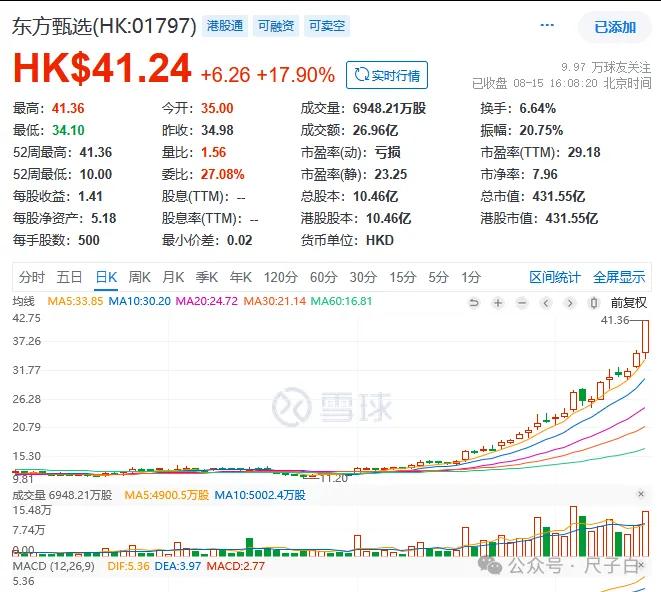Image resolution: width=661 pixels, height=592 pixels.
Task: Shift chart left with the left chevron
Action: pos(546,303)
